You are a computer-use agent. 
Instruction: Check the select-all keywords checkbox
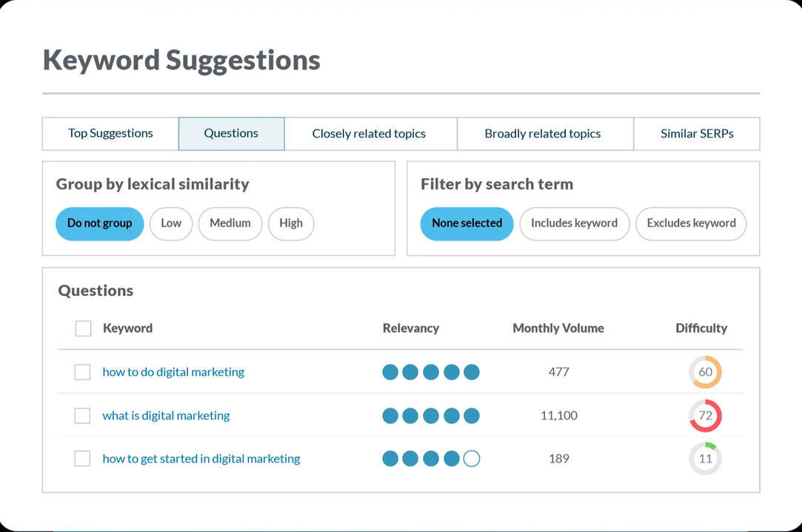[x=82, y=328]
